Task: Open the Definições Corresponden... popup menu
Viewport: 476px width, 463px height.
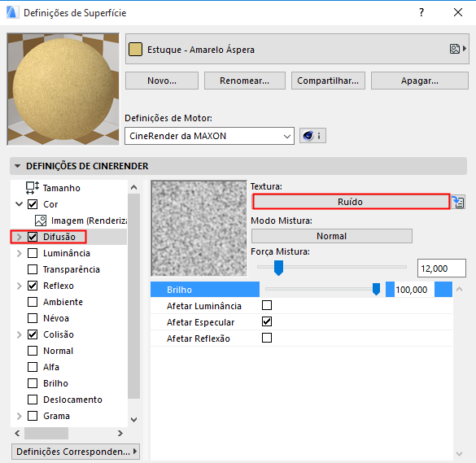Action: (x=76, y=452)
